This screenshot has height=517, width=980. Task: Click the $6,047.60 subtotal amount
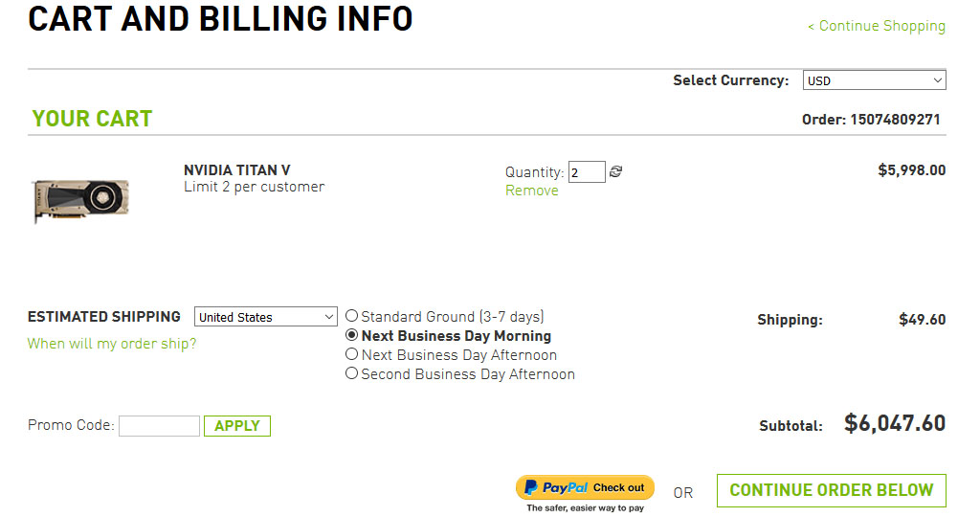(894, 424)
